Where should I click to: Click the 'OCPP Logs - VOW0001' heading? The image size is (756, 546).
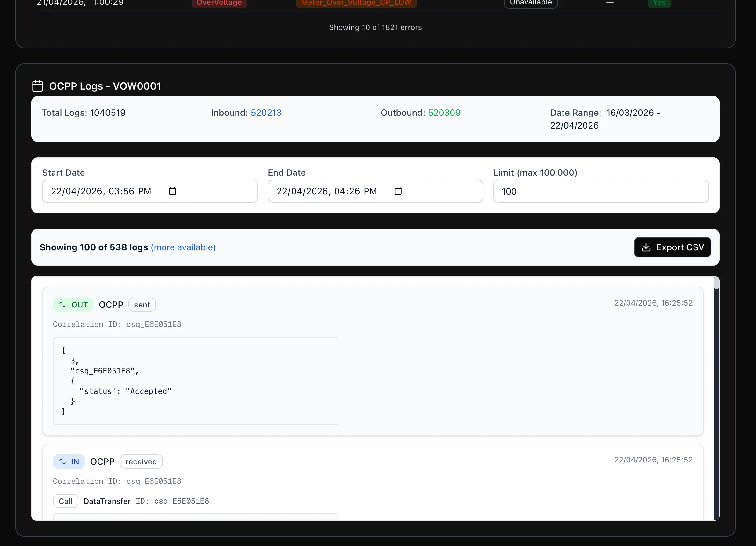pos(105,86)
